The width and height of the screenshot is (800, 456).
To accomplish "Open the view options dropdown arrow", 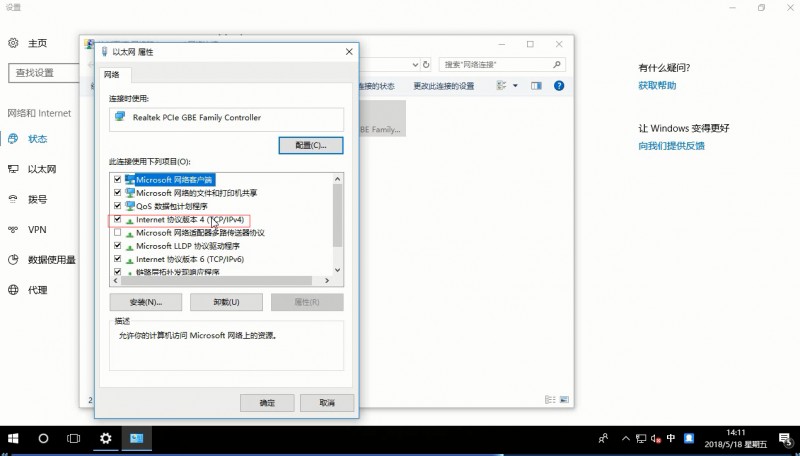I will click(515, 86).
